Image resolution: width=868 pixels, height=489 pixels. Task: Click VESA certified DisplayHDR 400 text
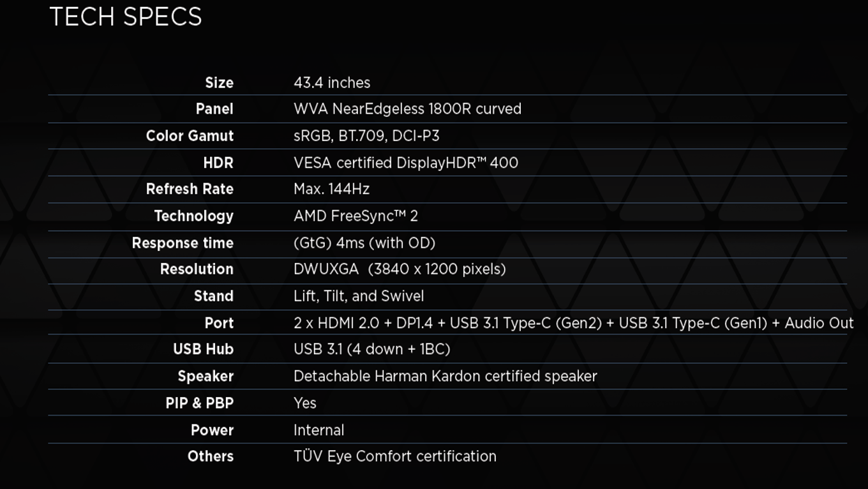point(406,163)
